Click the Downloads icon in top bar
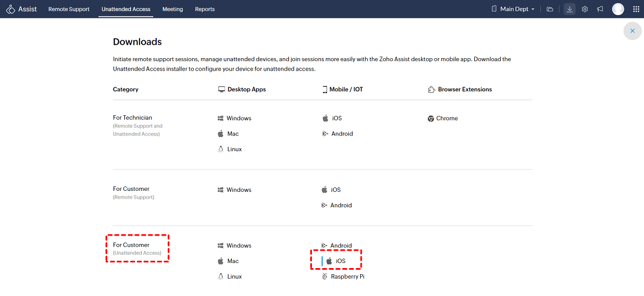The width and height of the screenshot is (644, 296). 570,9
